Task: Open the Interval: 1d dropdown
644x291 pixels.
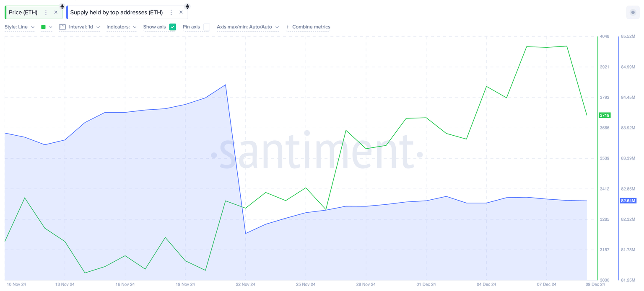Action: [84, 27]
